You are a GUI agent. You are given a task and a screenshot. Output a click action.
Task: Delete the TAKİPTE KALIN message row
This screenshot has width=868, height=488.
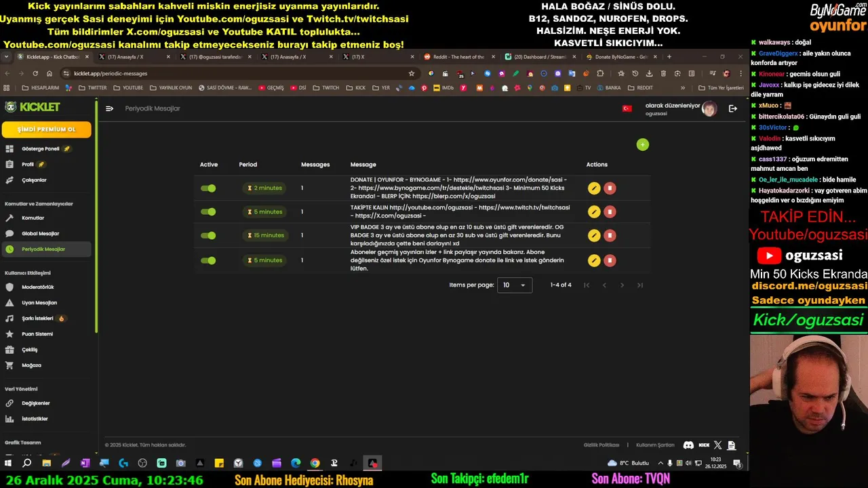point(610,212)
